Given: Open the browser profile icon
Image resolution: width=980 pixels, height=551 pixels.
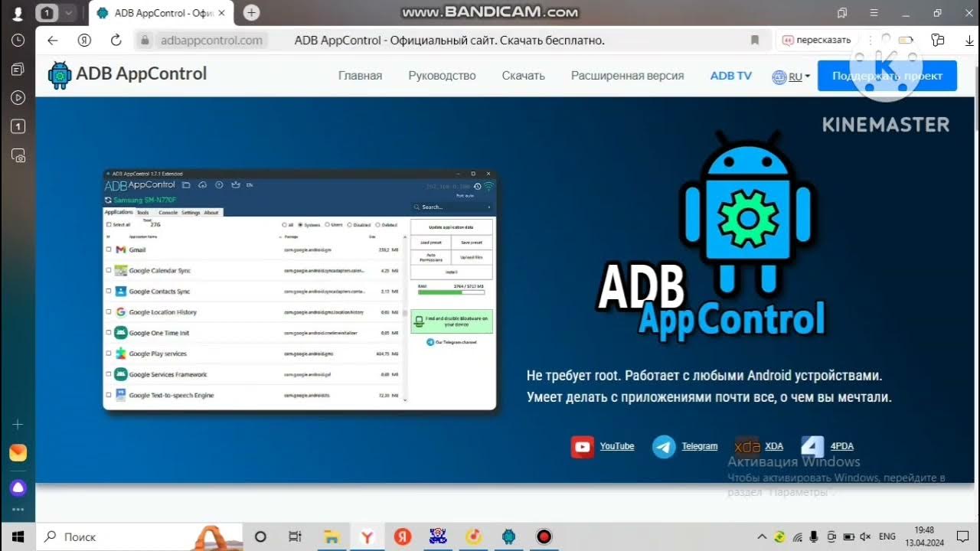Looking at the screenshot, I should tap(18, 13).
